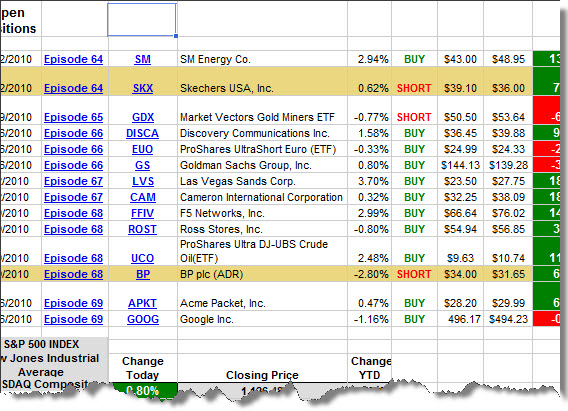This screenshot has height=411, width=568.
Task: Select the empty highlighted cell at top
Action: point(142,20)
